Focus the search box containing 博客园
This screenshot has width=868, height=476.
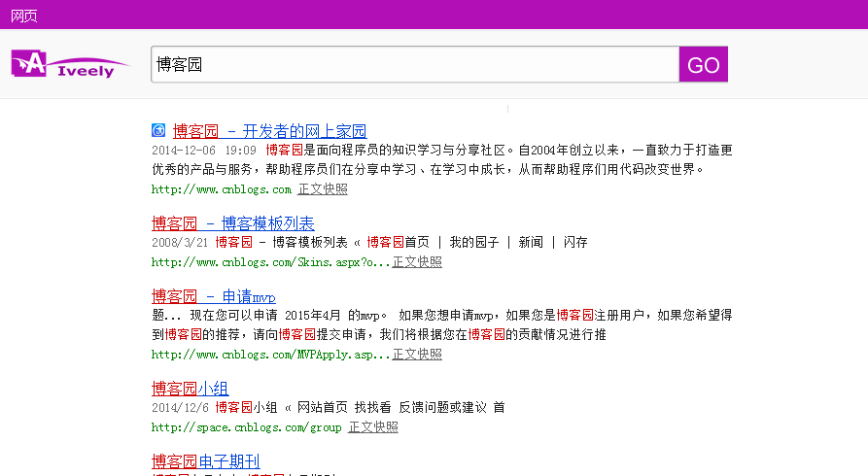click(x=415, y=64)
